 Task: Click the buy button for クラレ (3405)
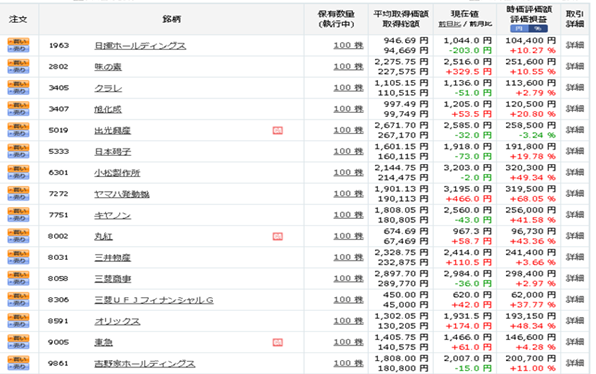click(x=18, y=84)
